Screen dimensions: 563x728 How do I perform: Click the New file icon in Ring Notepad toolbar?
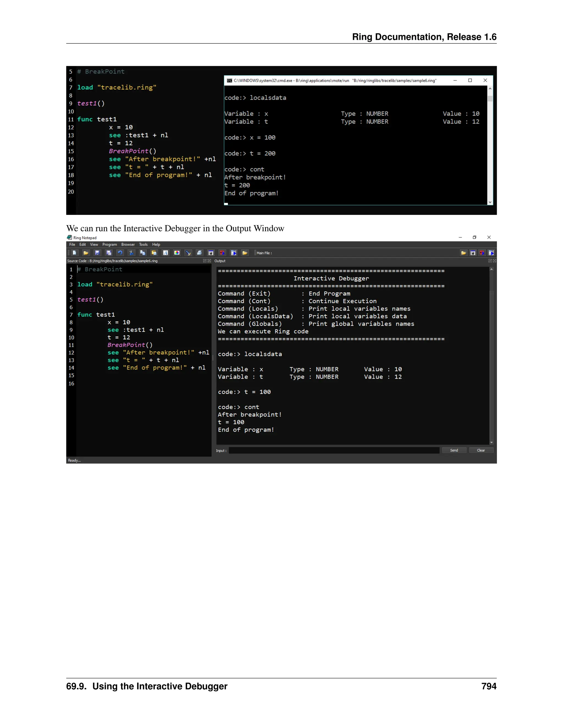(74, 253)
